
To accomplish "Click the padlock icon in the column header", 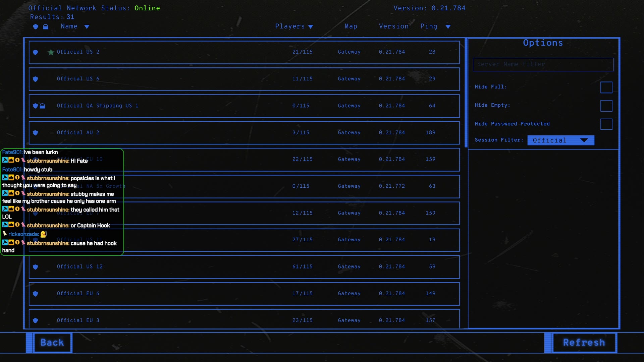I will [x=46, y=26].
